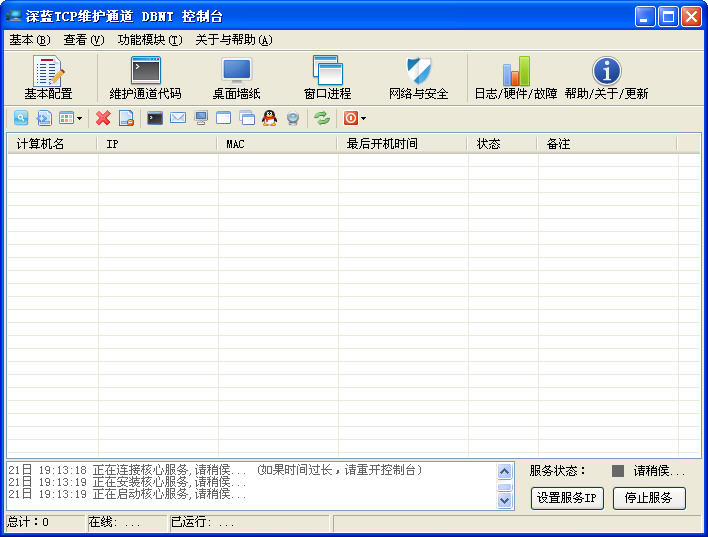This screenshot has height=537, width=708.
Task: Open the 桌面墙纸 desktop wallpaper module
Action: (236, 78)
